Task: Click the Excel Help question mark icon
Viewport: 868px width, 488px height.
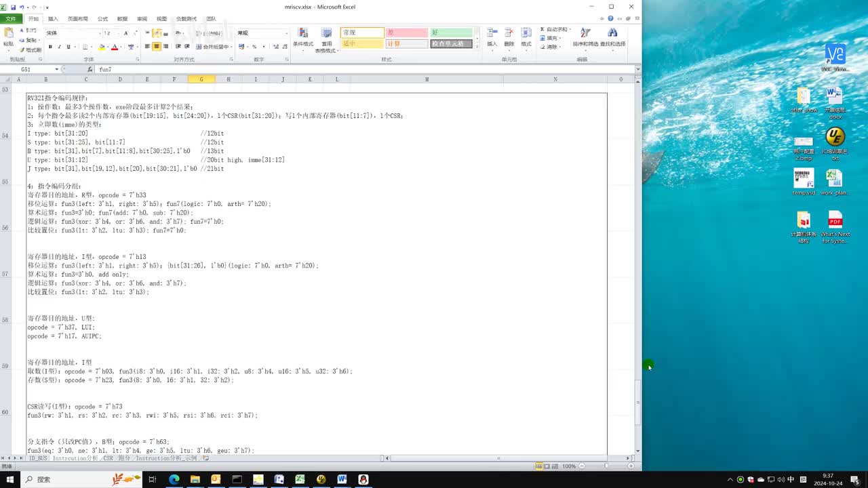Action: (x=611, y=19)
